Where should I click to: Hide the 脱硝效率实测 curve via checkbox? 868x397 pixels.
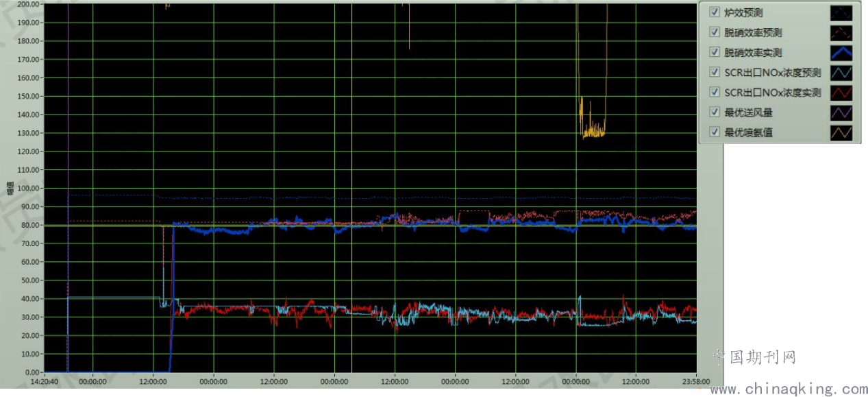[x=715, y=52]
